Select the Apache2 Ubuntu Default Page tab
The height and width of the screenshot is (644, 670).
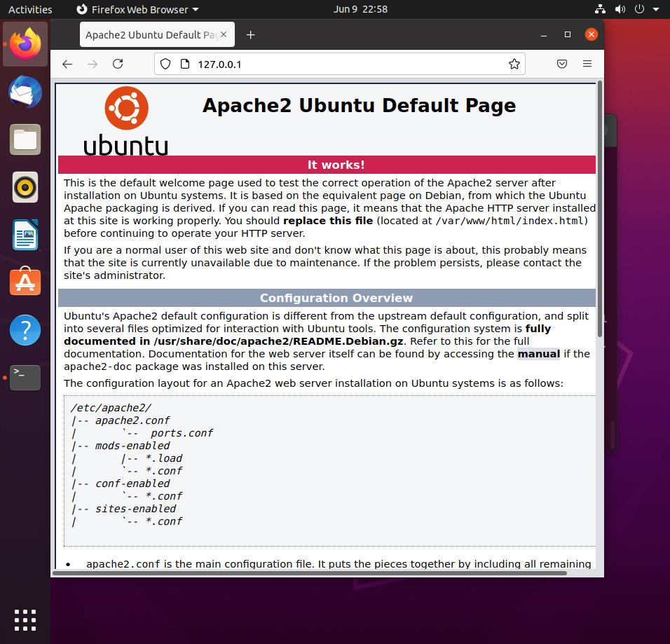[157, 34]
